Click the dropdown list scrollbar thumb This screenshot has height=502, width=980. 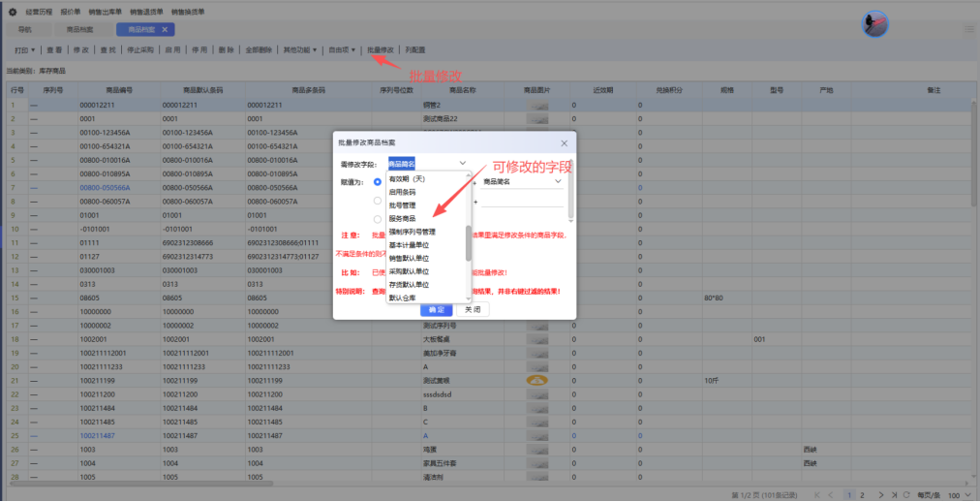click(x=469, y=242)
